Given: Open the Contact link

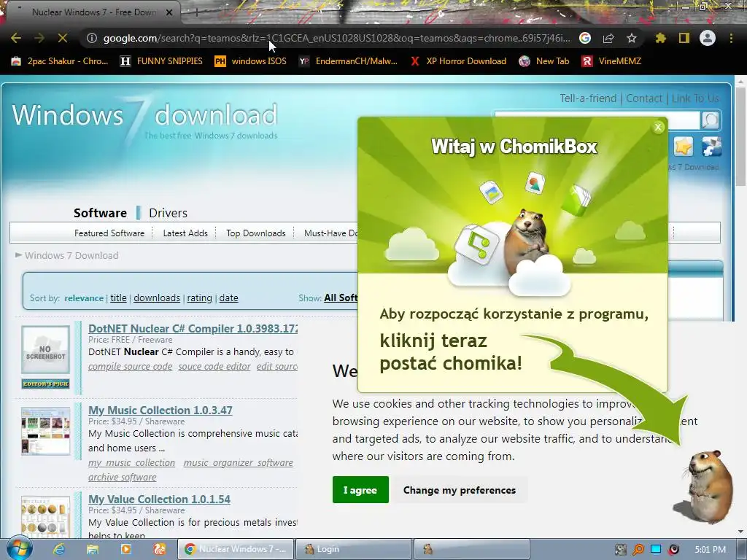Looking at the screenshot, I should (644, 98).
